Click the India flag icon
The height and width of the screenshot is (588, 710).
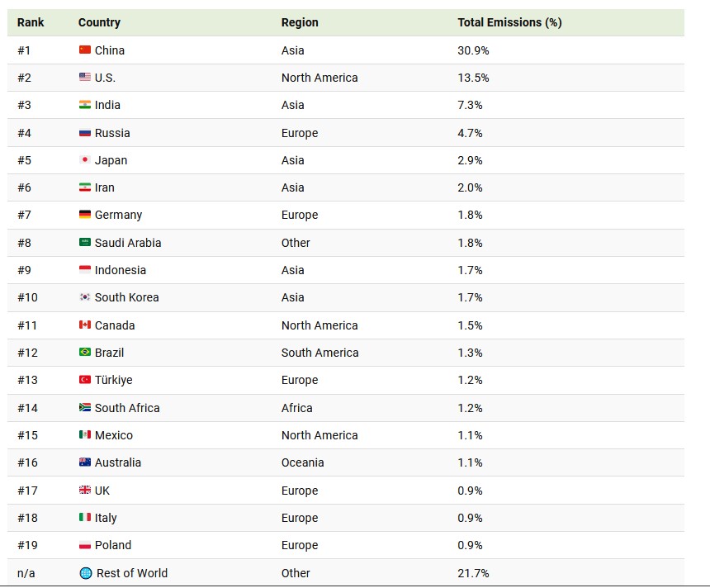click(x=85, y=105)
